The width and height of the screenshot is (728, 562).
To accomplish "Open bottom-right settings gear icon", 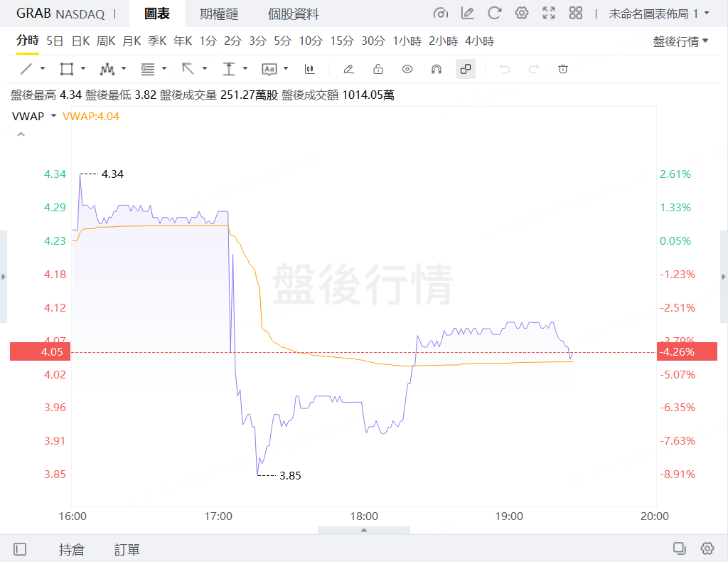I will pyautogui.click(x=707, y=548).
